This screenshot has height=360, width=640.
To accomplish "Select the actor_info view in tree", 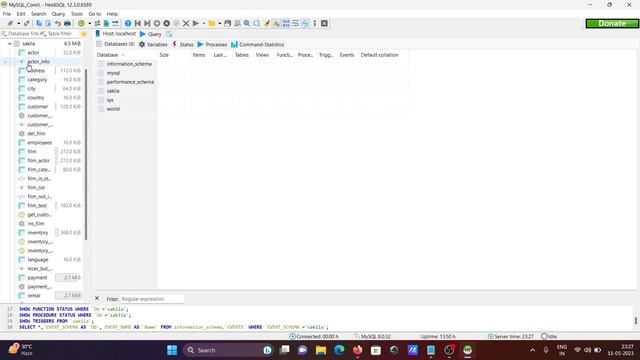I will point(38,61).
